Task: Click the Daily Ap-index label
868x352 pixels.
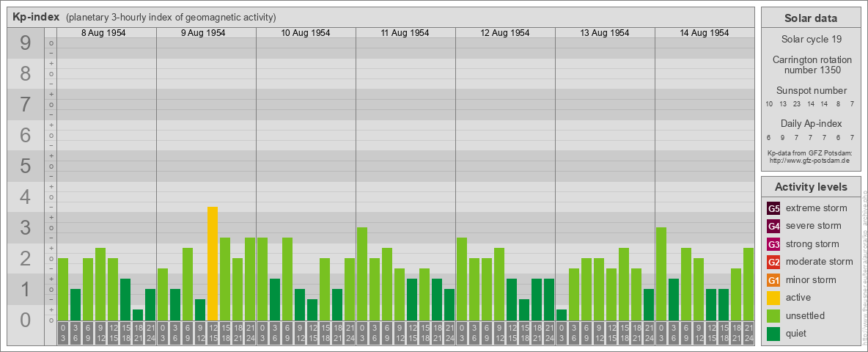Action: [x=810, y=123]
